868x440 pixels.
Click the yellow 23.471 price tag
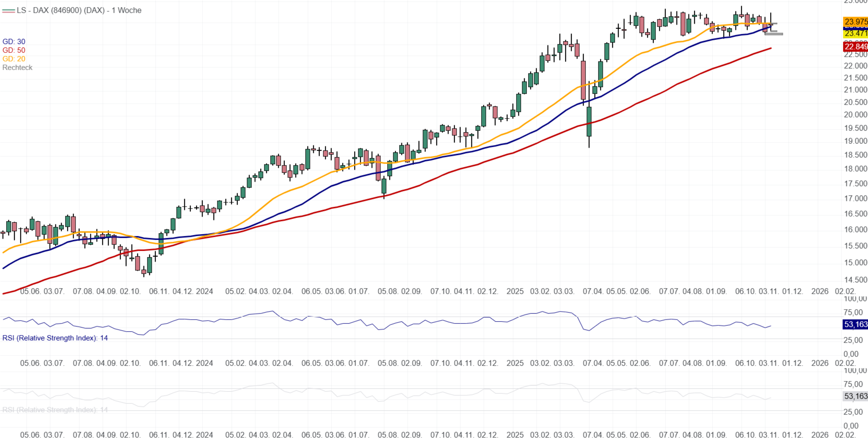(855, 33)
